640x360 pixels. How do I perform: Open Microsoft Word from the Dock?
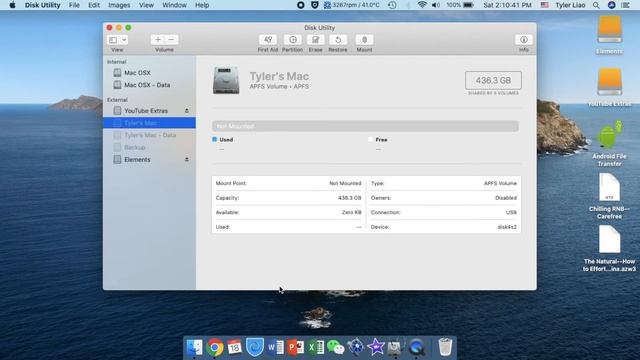coord(276,347)
